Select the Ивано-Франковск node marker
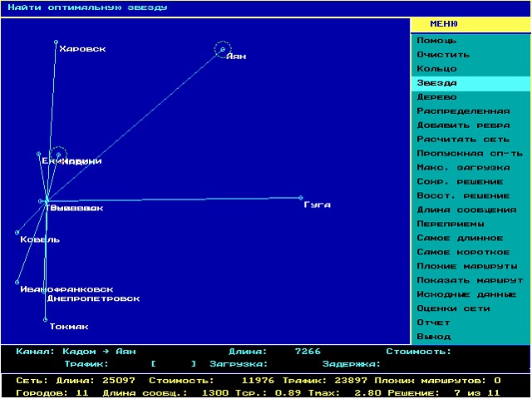Screen dimensions: 532x399 (17, 283)
